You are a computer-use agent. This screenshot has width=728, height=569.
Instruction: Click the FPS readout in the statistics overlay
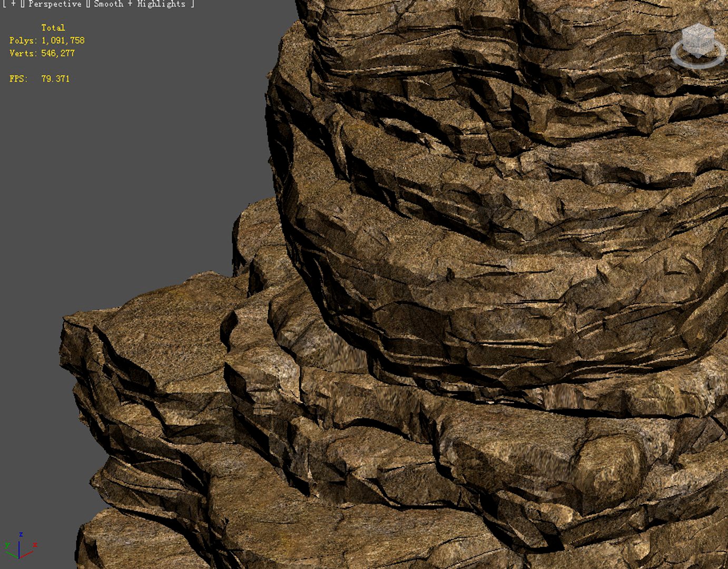[39, 79]
